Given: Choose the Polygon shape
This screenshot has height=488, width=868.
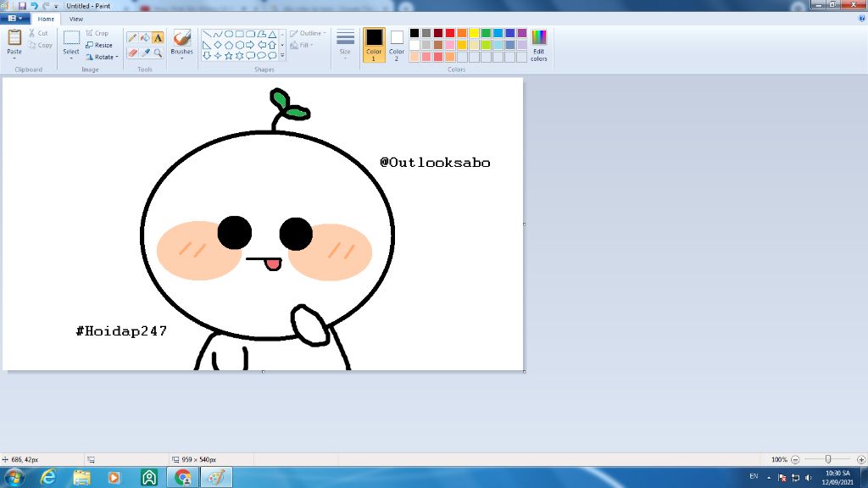Looking at the screenshot, I should click(x=261, y=34).
